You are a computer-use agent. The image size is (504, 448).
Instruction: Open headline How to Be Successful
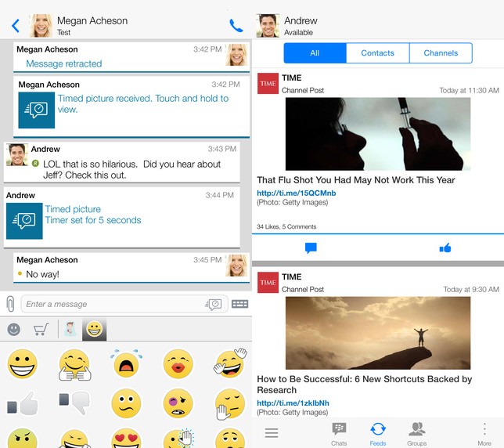364,385
